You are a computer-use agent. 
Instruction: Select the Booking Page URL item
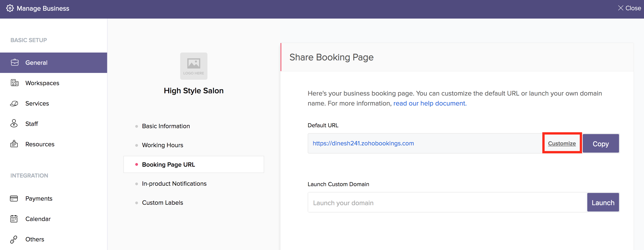point(168,165)
